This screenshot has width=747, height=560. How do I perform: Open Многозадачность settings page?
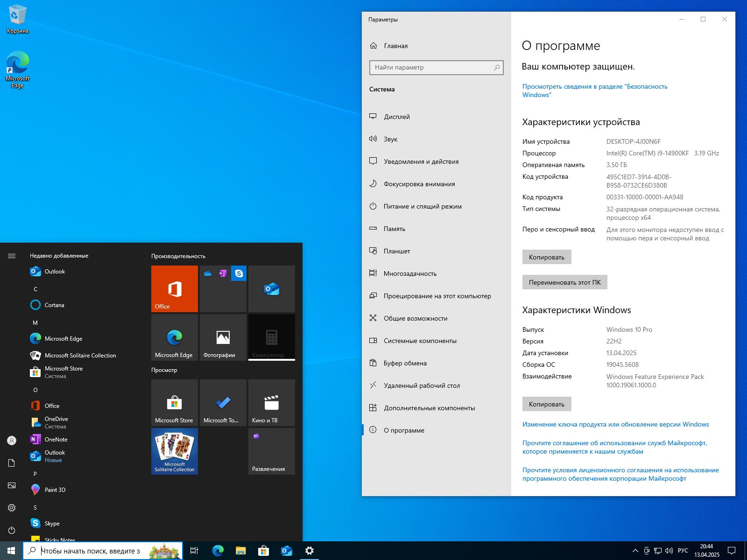(437, 273)
